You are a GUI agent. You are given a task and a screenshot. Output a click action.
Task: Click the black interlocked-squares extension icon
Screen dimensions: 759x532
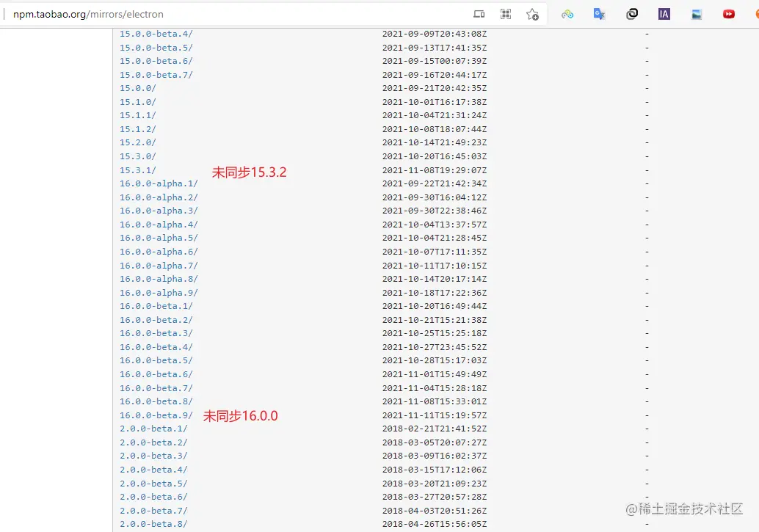pos(632,14)
